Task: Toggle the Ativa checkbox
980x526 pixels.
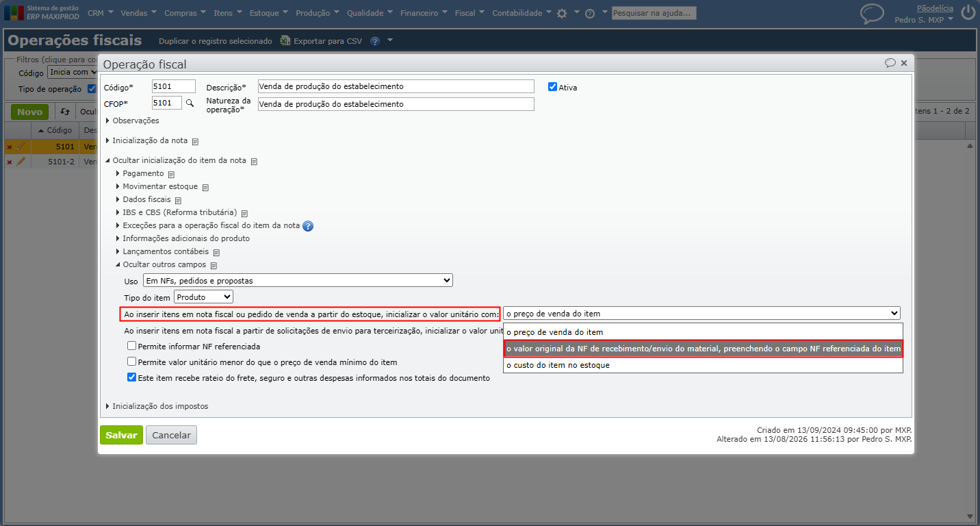Action: pyautogui.click(x=552, y=87)
